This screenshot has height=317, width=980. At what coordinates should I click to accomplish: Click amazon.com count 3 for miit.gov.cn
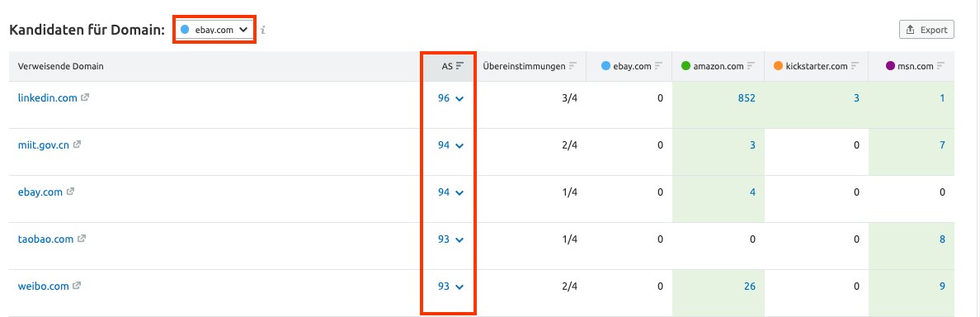click(x=753, y=145)
